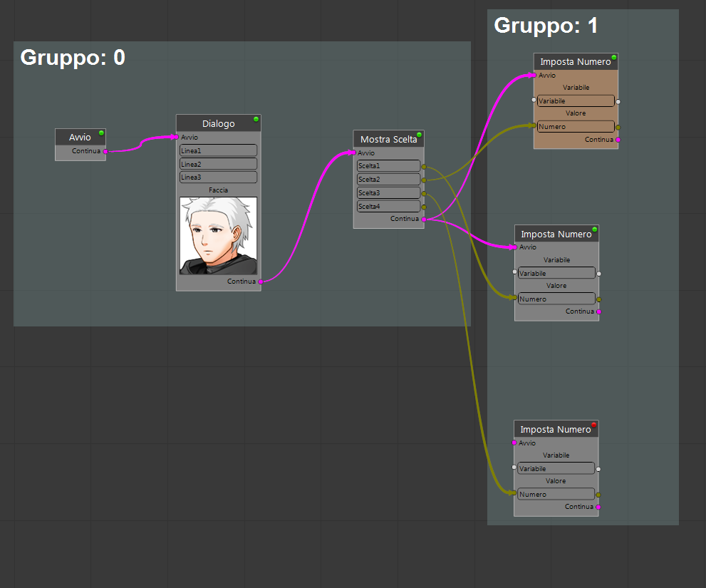
Task: Click green status dot on brown Imposta Numero
Action: (x=613, y=57)
